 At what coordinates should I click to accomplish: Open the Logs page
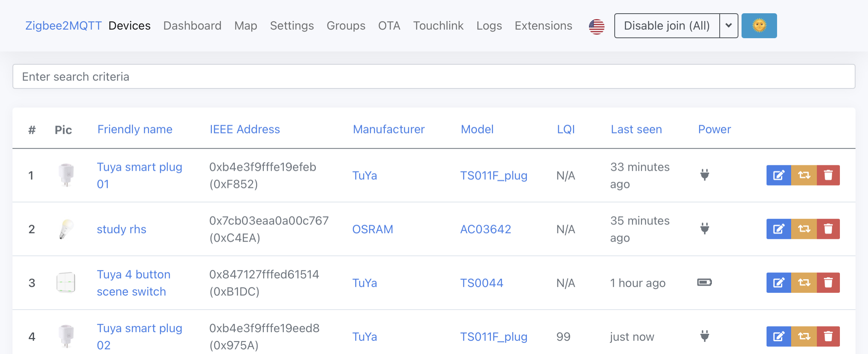489,26
